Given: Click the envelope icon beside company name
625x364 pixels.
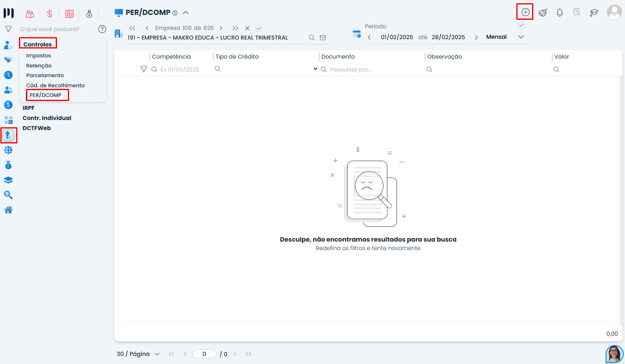Looking at the screenshot, I should coord(323,38).
